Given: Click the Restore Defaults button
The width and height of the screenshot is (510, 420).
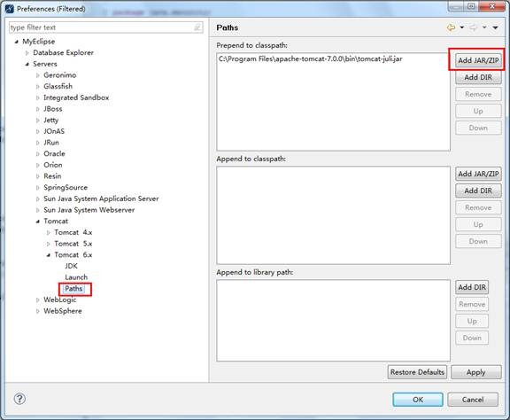Looking at the screenshot, I should point(417,372).
